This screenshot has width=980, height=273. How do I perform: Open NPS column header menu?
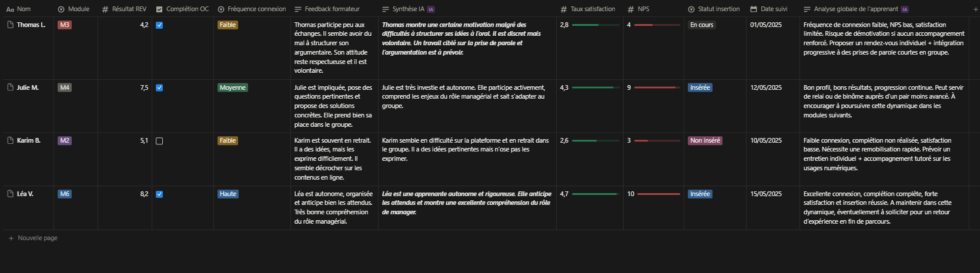coord(638,9)
